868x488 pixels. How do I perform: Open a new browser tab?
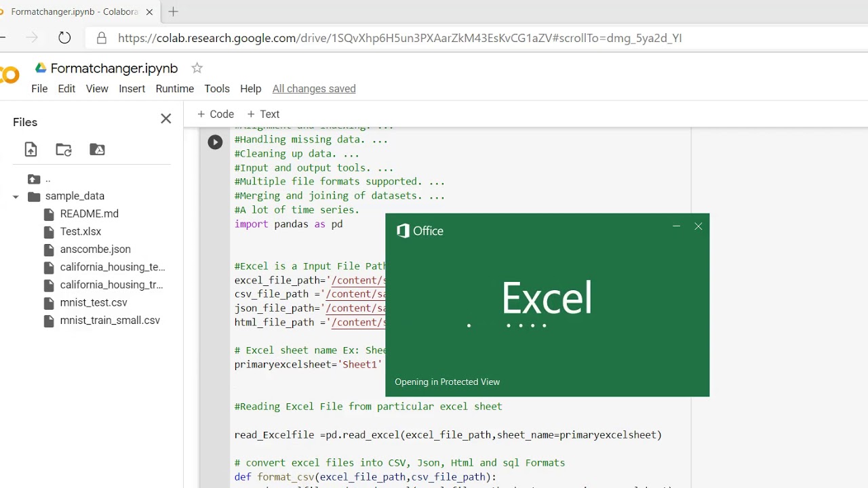[174, 12]
